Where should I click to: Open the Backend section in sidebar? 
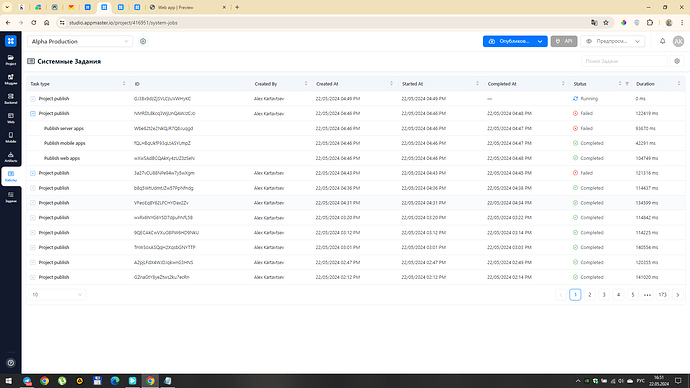click(11, 99)
